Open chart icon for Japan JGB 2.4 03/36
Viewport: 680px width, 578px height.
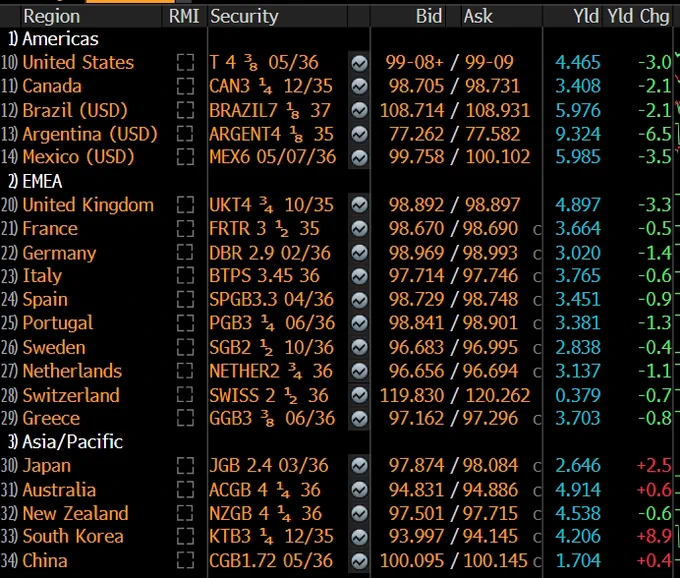359,466
